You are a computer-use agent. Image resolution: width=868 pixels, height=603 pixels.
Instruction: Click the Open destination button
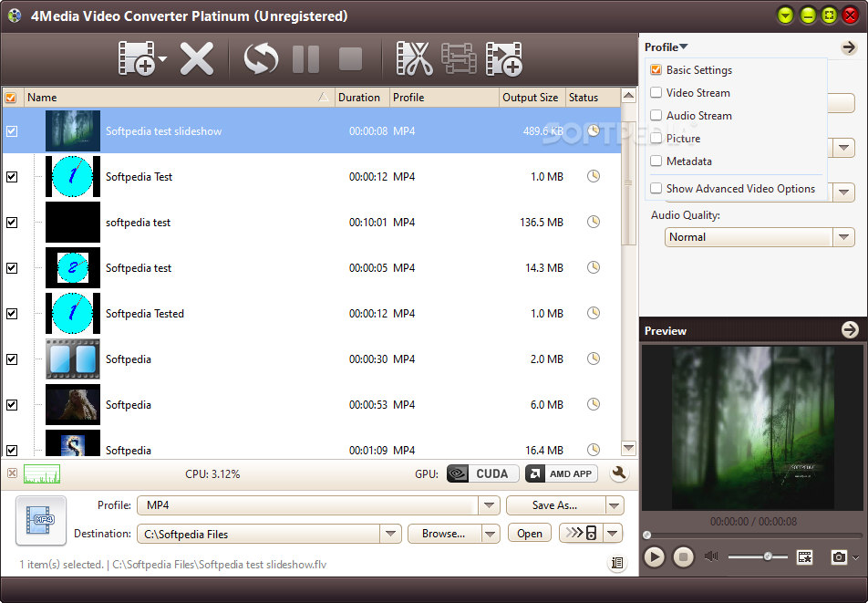tap(530, 534)
